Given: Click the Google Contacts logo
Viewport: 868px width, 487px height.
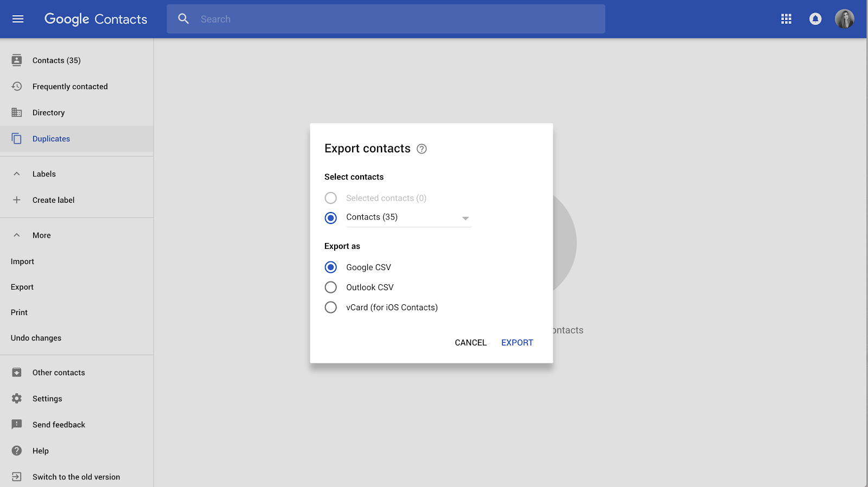Looking at the screenshot, I should coord(96,19).
